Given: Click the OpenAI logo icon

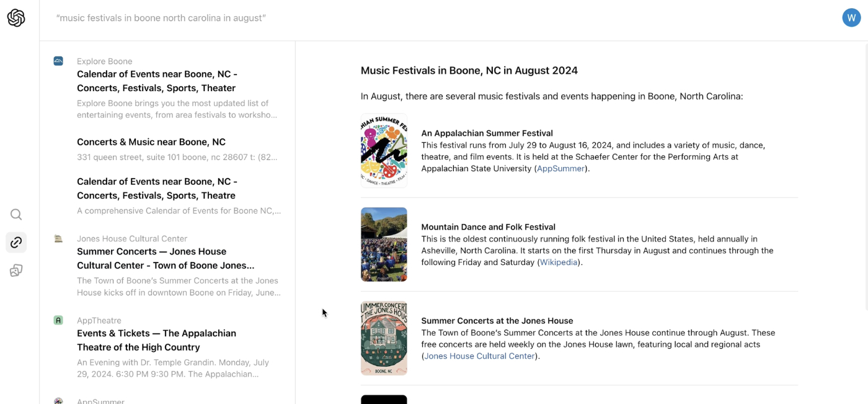Looking at the screenshot, I should tap(16, 18).
